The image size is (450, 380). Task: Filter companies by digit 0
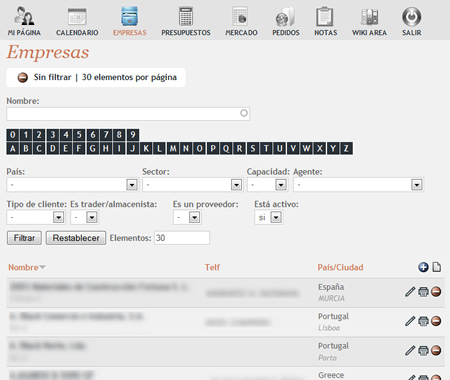pos(13,135)
